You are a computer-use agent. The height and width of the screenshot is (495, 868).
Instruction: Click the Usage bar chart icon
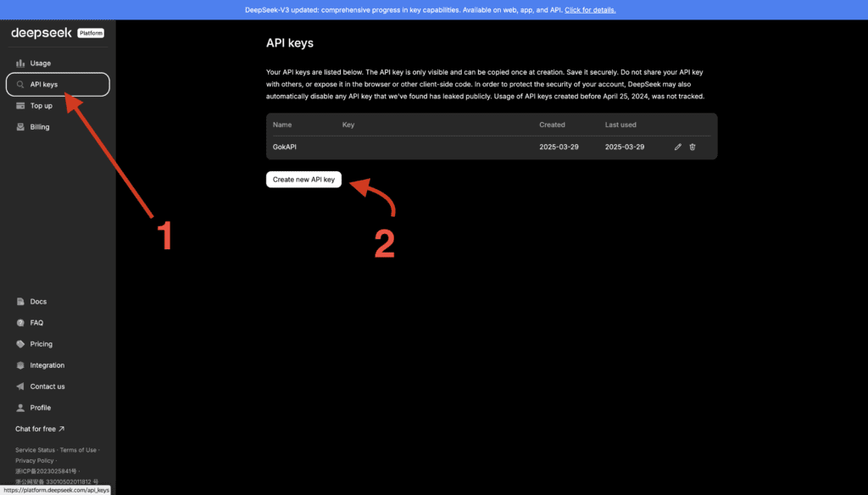(x=20, y=63)
